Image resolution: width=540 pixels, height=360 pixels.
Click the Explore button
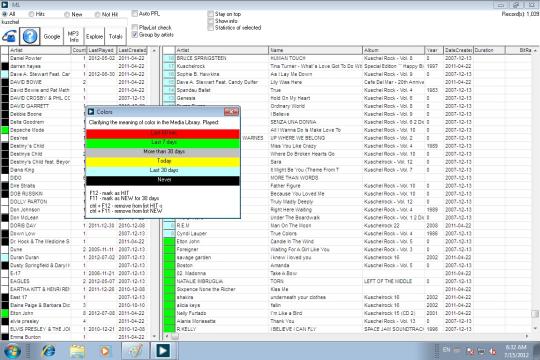94,36
